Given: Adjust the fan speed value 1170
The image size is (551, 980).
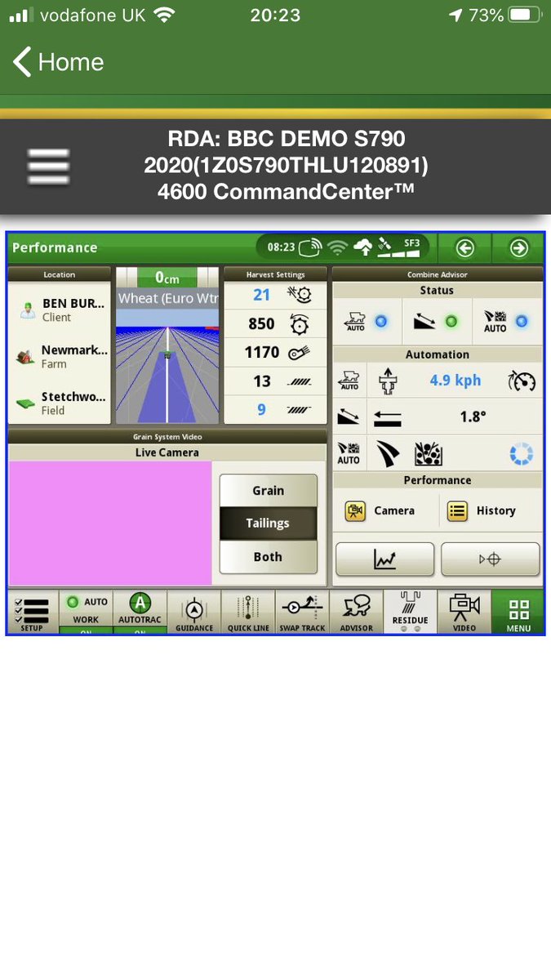Looking at the screenshot, I should point(262,353).
